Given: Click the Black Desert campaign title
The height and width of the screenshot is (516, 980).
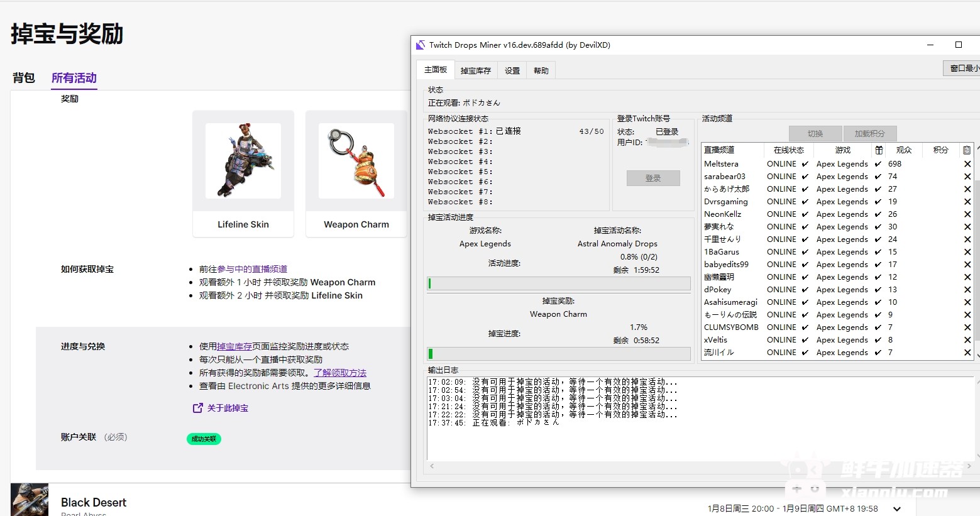Looking at the screenshot, I should click(94, 502).
